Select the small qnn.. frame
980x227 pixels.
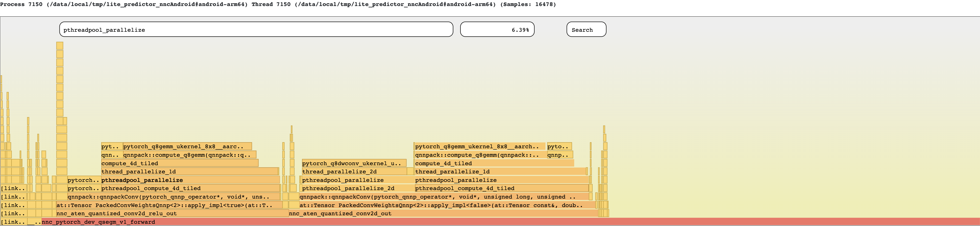(112, 155)
